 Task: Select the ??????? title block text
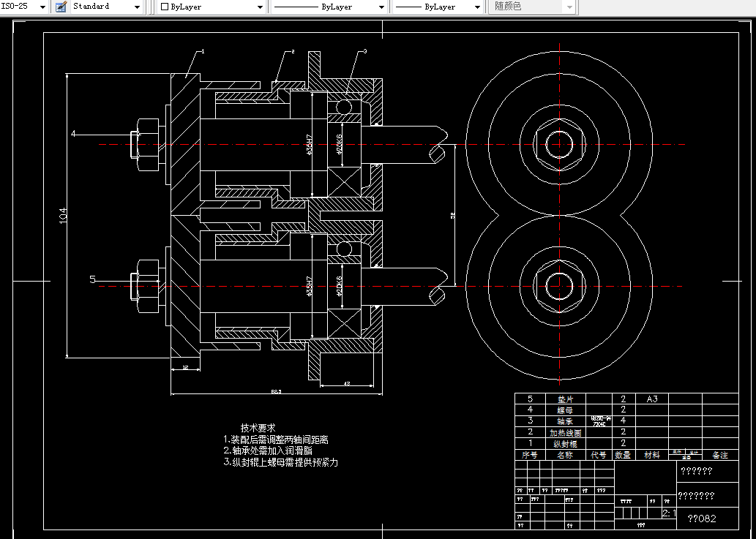click(x=696, y=496)
